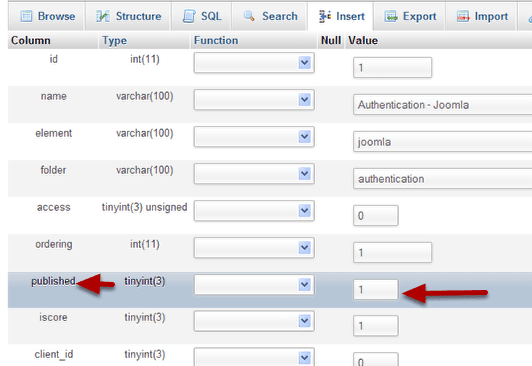Click the SQL tab document icon

pyautogui.click(x=189, y=16)
